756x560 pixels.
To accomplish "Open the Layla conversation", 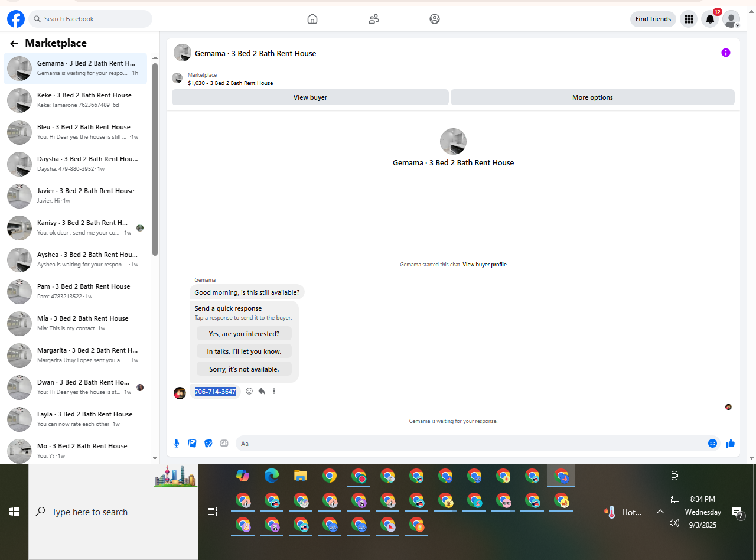I will 76,419.
